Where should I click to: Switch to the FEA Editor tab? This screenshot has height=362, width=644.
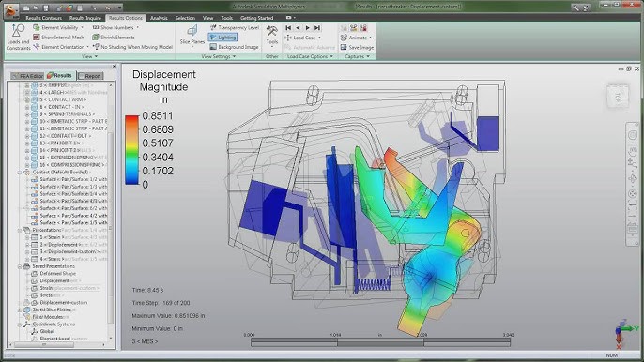(27, 76)
